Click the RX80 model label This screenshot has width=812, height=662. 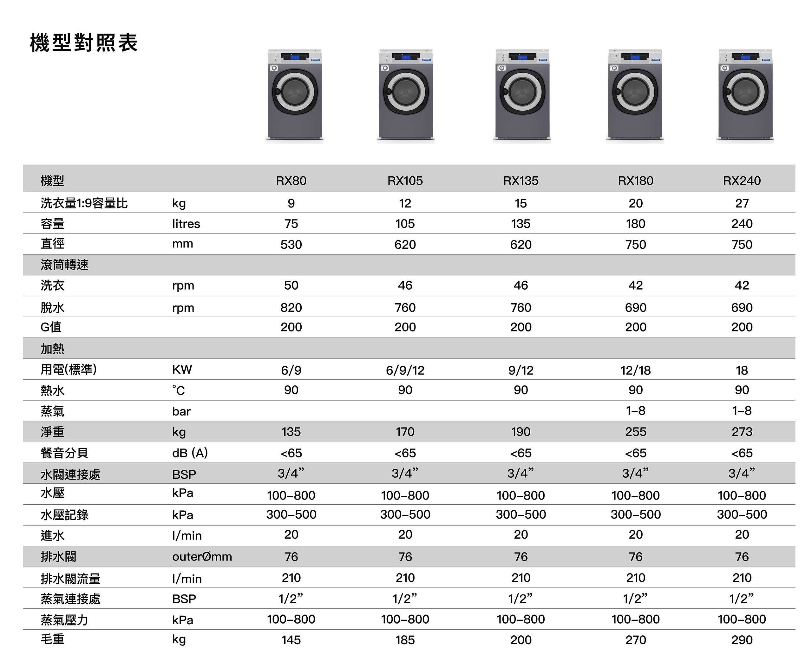(x=291, y=181)
